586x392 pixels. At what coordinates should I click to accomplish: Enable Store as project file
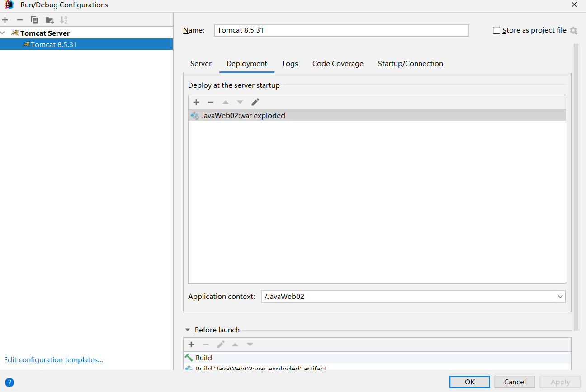[496, 30]
